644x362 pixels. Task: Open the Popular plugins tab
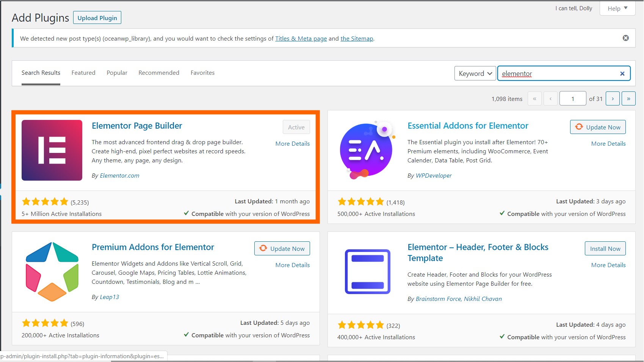[x=117, y=73]
